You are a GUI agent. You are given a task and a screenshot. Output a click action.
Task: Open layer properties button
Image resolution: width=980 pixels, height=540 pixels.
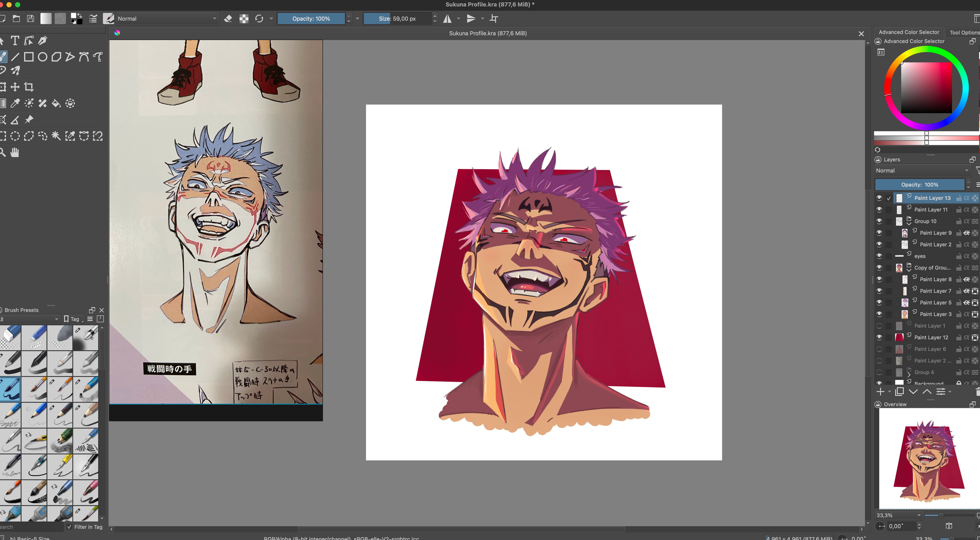click(x=941, y=392)
